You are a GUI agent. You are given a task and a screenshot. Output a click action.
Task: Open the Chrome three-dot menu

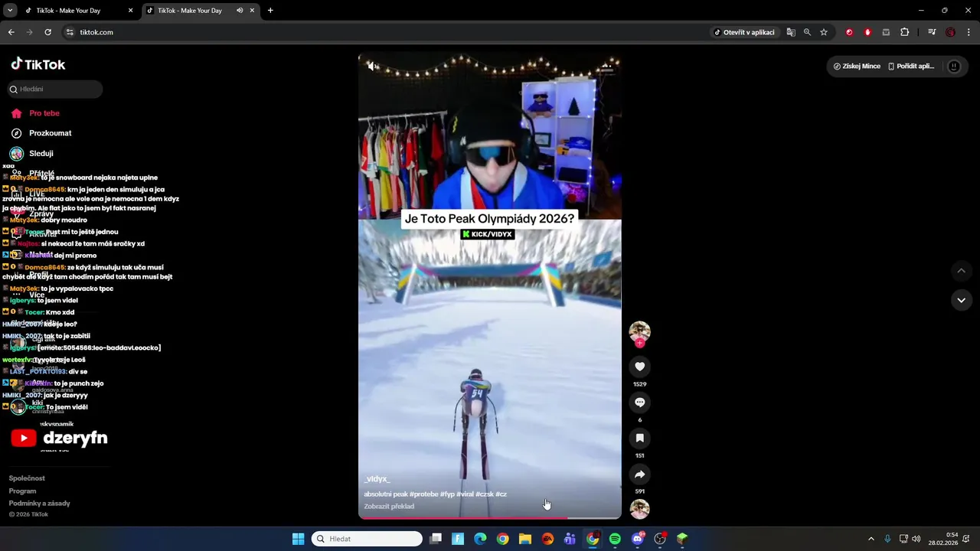point(969,32)
